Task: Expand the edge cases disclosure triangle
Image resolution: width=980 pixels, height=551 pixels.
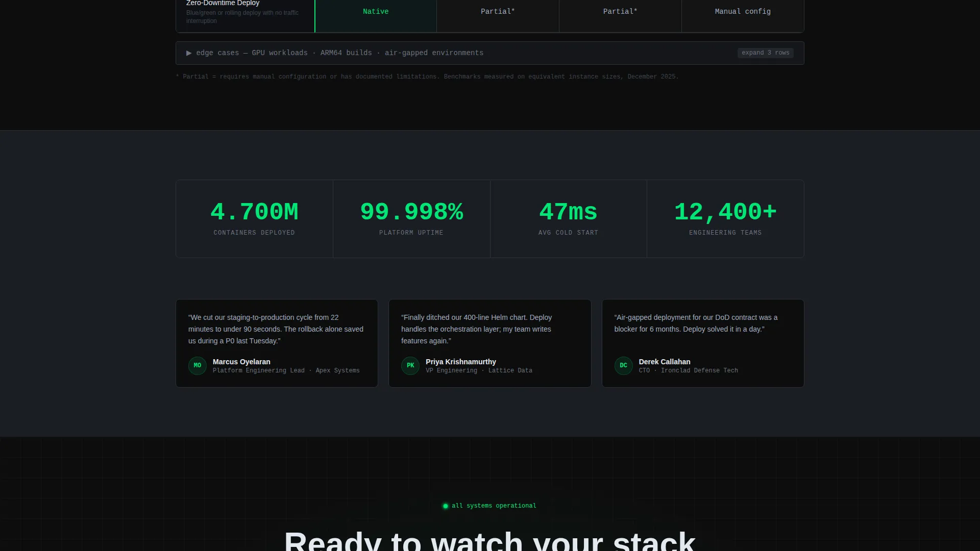Action: pyautogui.click(x=189, y=53)
